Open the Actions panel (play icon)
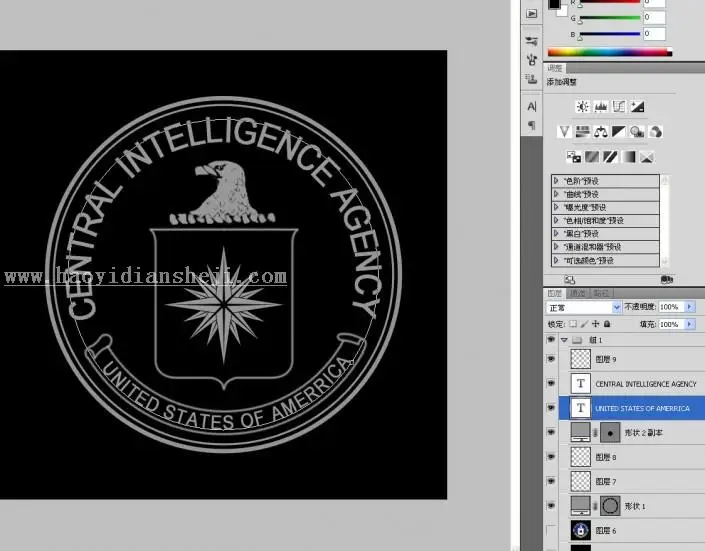705x551 pixels. 531,13
